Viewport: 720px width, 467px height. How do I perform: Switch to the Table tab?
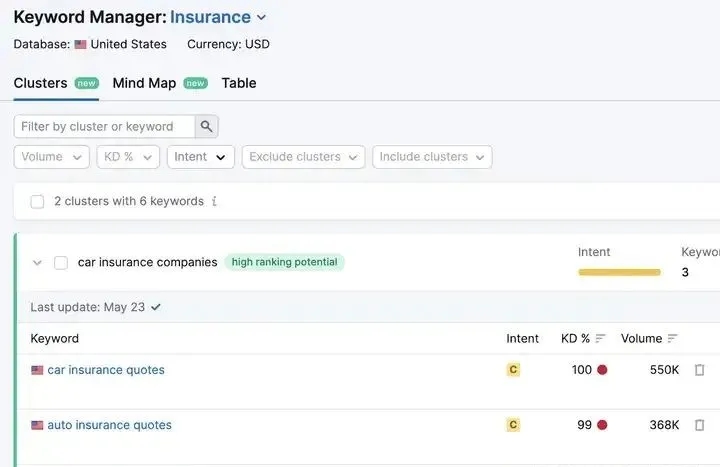click(239, 83)
